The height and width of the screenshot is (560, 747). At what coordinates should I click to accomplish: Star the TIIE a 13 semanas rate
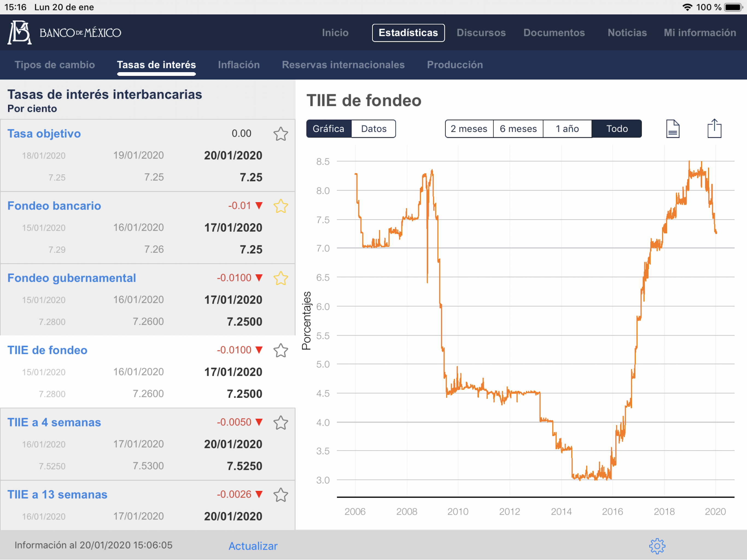pos(281,495)
